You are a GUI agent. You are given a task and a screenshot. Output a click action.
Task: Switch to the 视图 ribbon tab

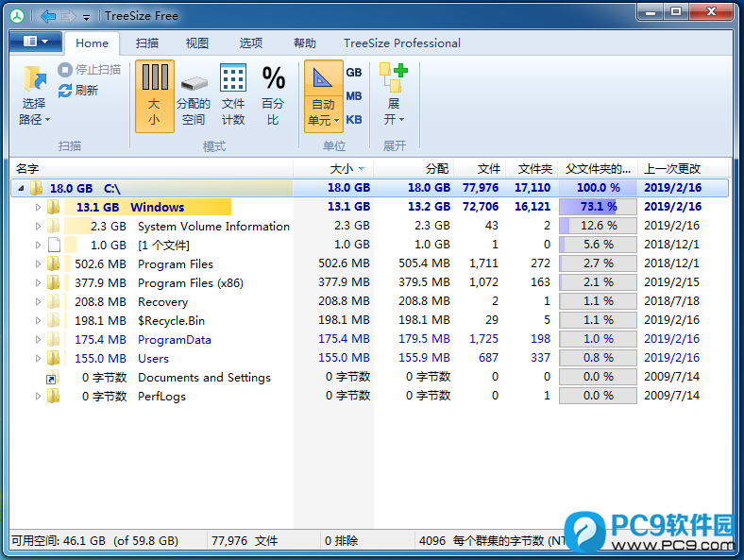tap(197, 43)
